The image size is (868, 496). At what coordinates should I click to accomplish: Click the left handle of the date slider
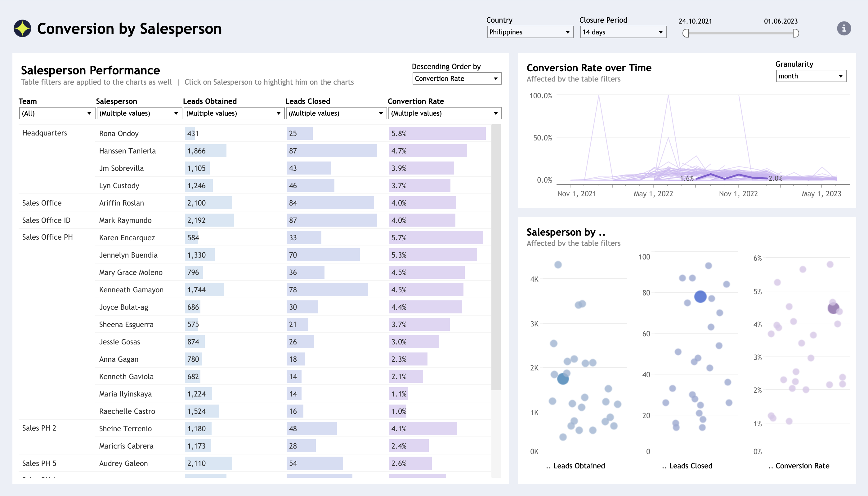pyautogui.click(x=686, y=33)
